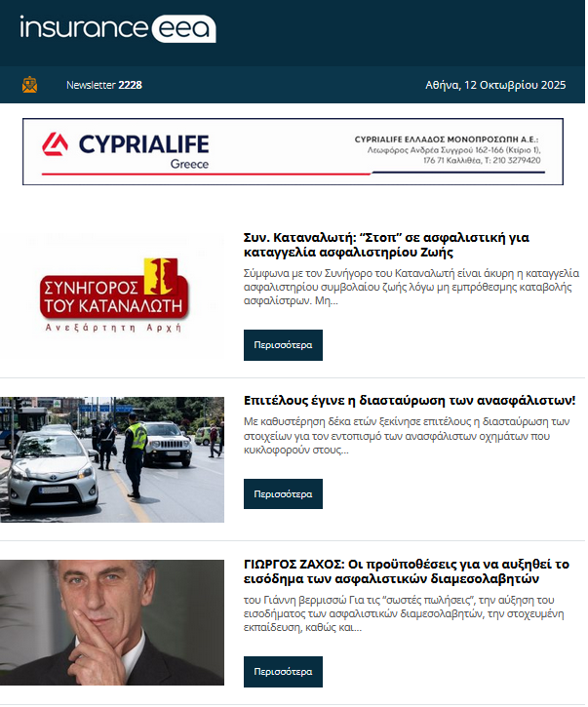Click Περισσότερα under consumer advocate article

click(283, 345)
